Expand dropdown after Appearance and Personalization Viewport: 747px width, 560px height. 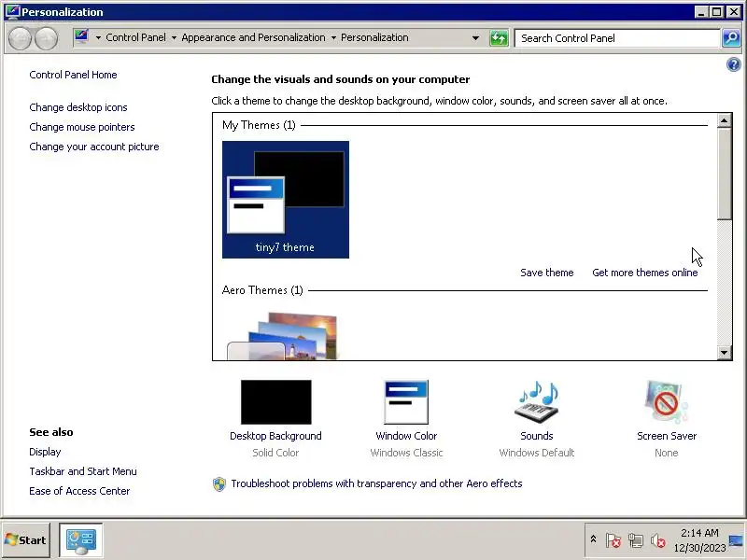[x=333, y=37]
